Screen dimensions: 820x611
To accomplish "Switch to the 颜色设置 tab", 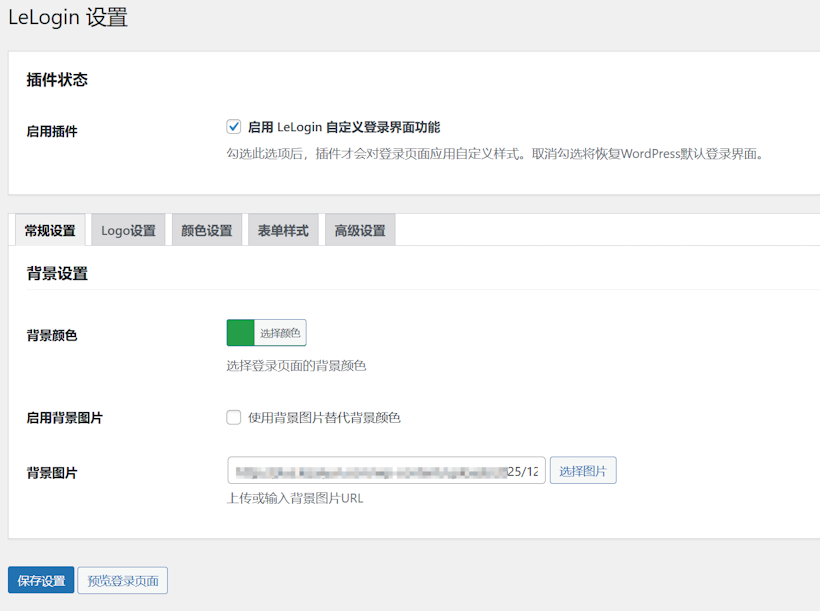I will (x=206, y=230).
